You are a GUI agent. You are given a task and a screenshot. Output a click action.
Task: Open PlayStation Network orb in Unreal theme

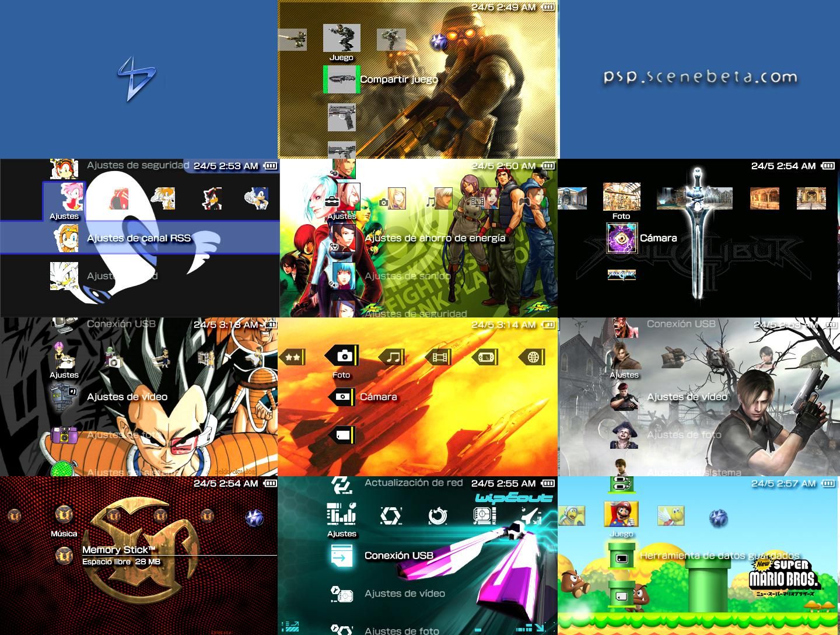pos(254,518)
